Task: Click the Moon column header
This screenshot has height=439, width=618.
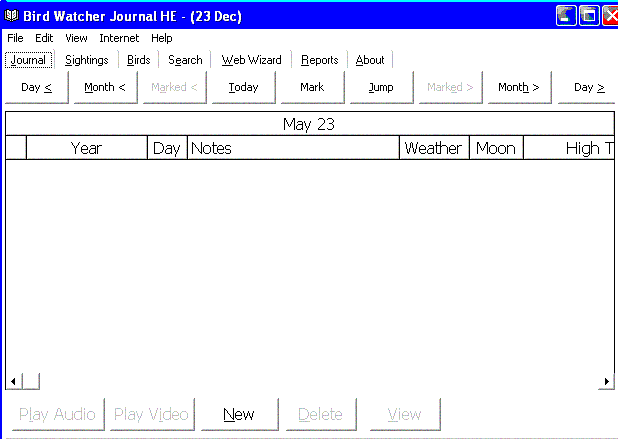Action: pos(496,148)
